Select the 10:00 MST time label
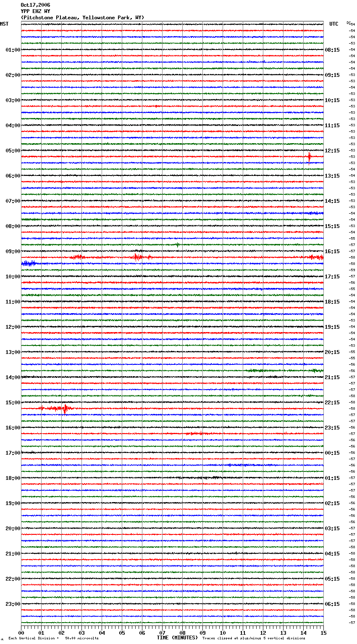This screenshot has height=644, width=357. pos(13,277)
